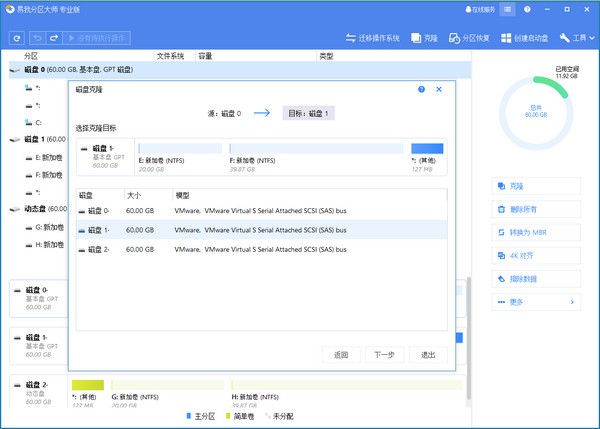This screenshot has height=429, width=600.
Task: Open 迁移操作系统 from the toolbar
Action: (373, 38)
